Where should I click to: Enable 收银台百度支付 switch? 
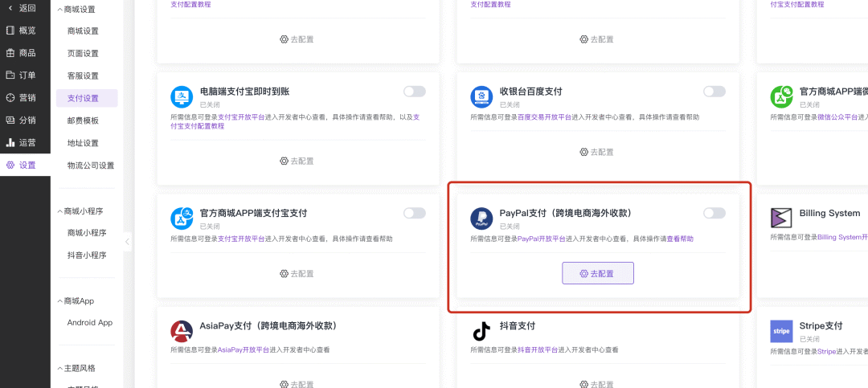tap(714, 92)
